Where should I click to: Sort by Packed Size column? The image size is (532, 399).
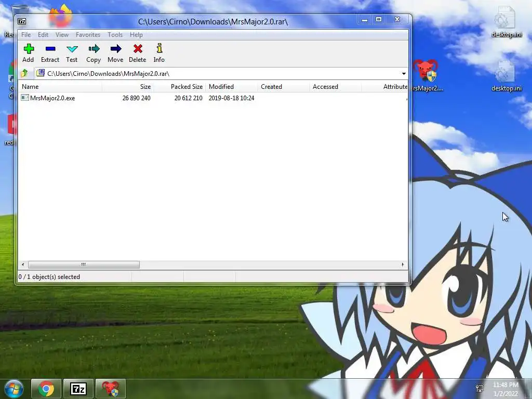click(x=179, y=87)
